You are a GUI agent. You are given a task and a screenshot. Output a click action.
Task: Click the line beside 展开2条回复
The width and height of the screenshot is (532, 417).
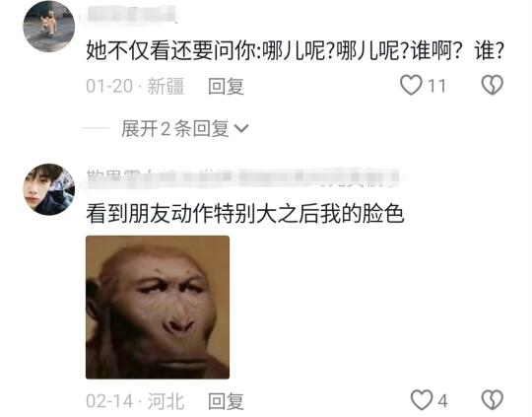coord(96,128)
